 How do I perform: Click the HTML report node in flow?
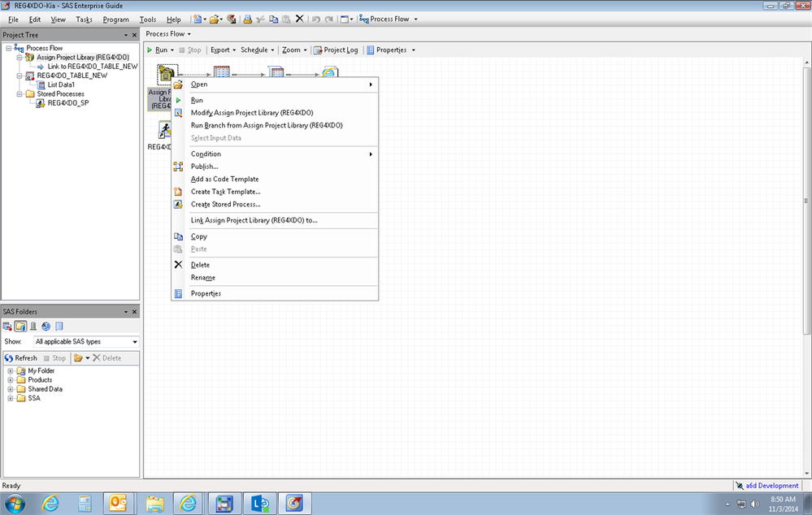tap(330, 71)
